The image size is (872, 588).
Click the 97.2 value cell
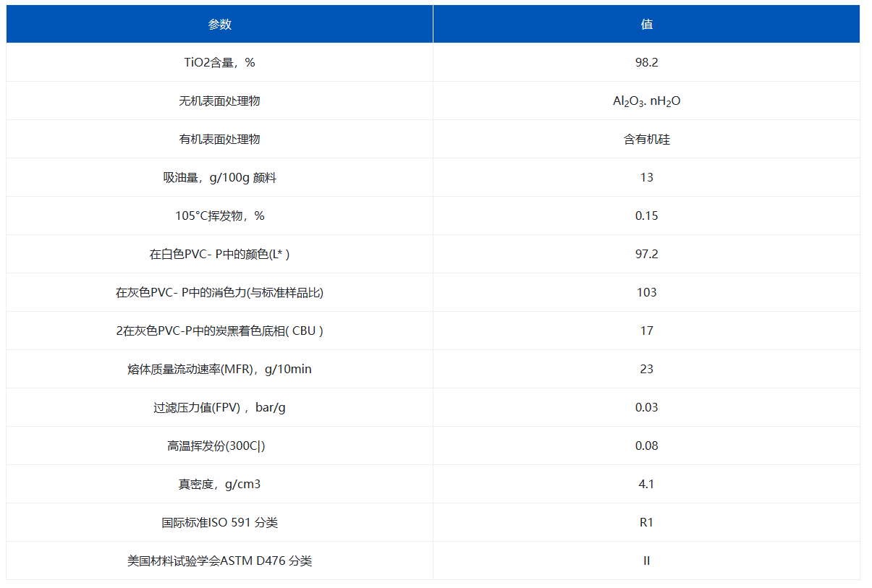pos(646,255)
